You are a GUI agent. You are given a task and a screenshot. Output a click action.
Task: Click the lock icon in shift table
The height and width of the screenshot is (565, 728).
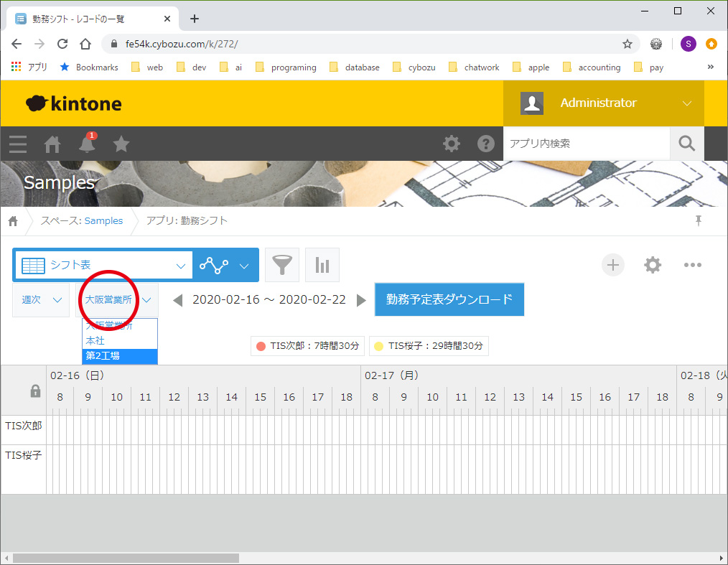tap(35, 391)
